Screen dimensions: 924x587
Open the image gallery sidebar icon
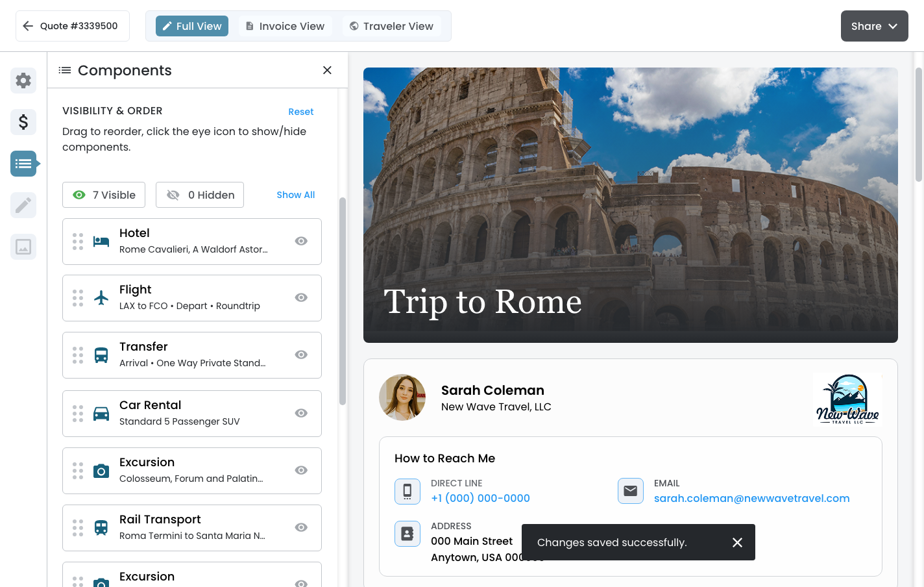click(x=23, y=247)
